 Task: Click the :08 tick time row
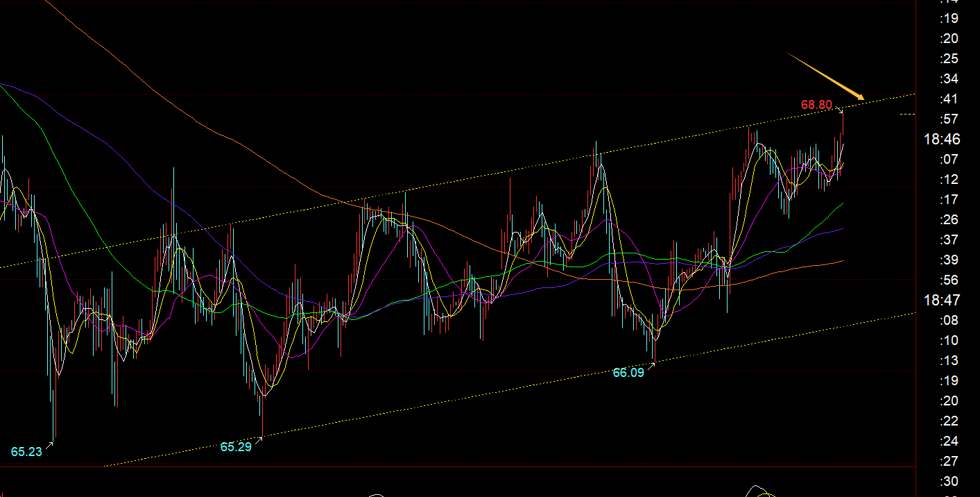pos(948,321)
